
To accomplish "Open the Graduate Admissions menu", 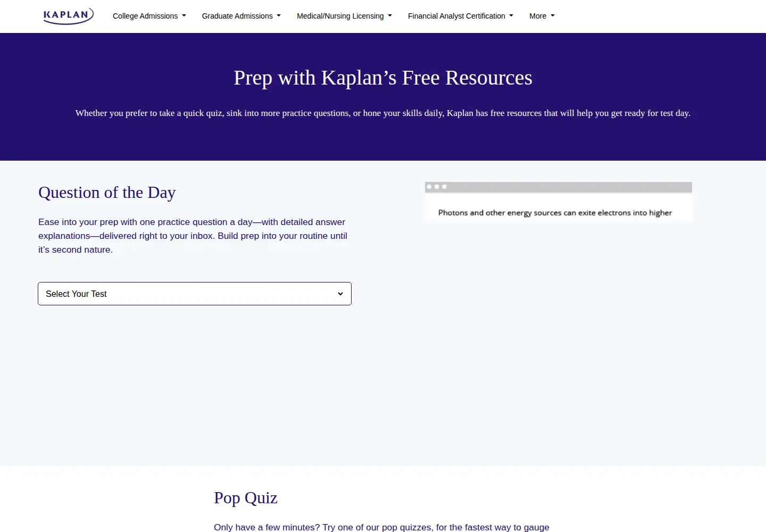I will click(x=242, y=16).
